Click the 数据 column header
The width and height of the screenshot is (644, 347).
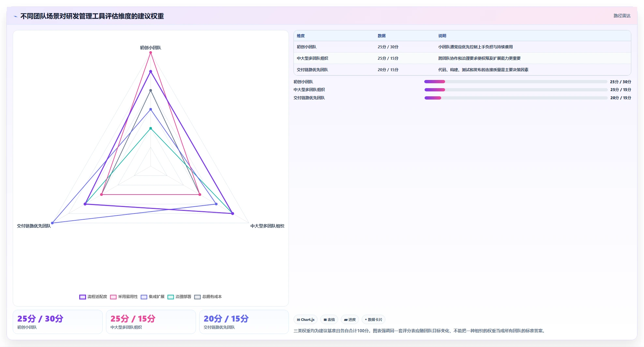pyautogui.click(x=382, y=36)
